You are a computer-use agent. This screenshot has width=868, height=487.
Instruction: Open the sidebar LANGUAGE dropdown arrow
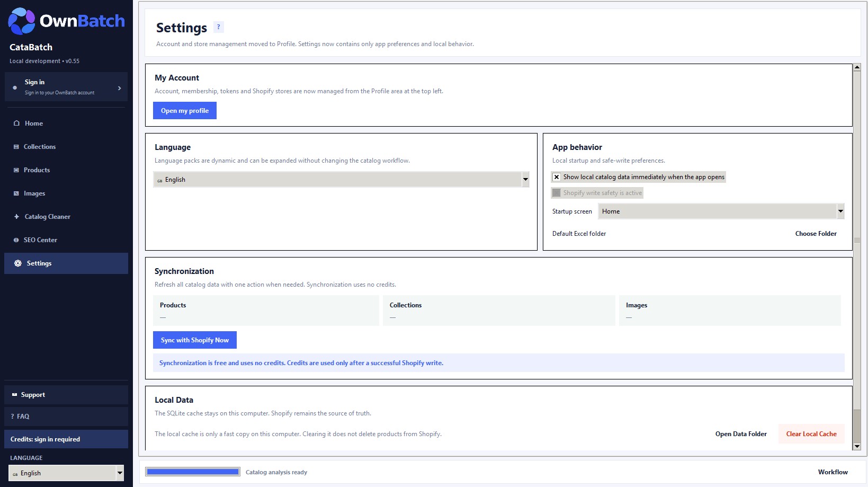click(120, 473)
